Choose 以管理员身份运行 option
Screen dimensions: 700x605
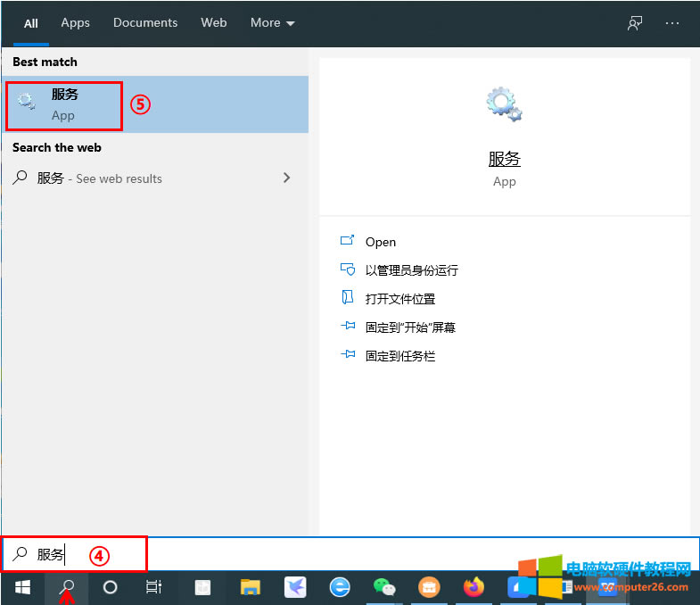(411, 270)
